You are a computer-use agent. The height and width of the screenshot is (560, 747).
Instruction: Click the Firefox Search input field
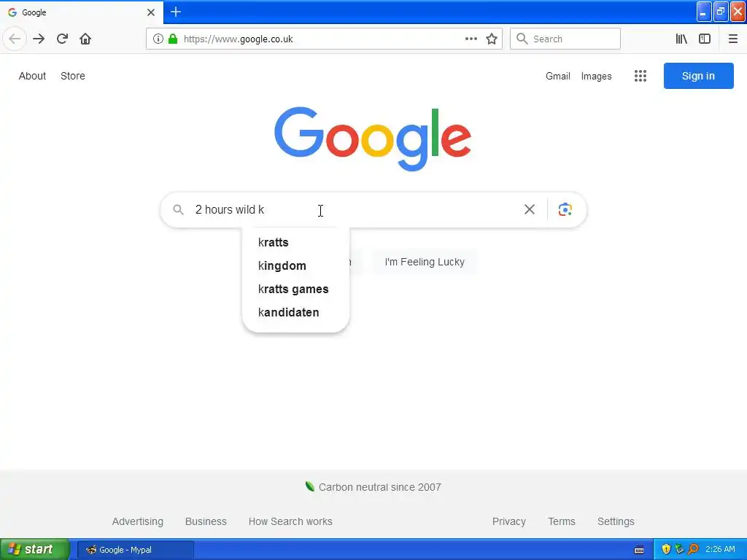coord(565,39)
